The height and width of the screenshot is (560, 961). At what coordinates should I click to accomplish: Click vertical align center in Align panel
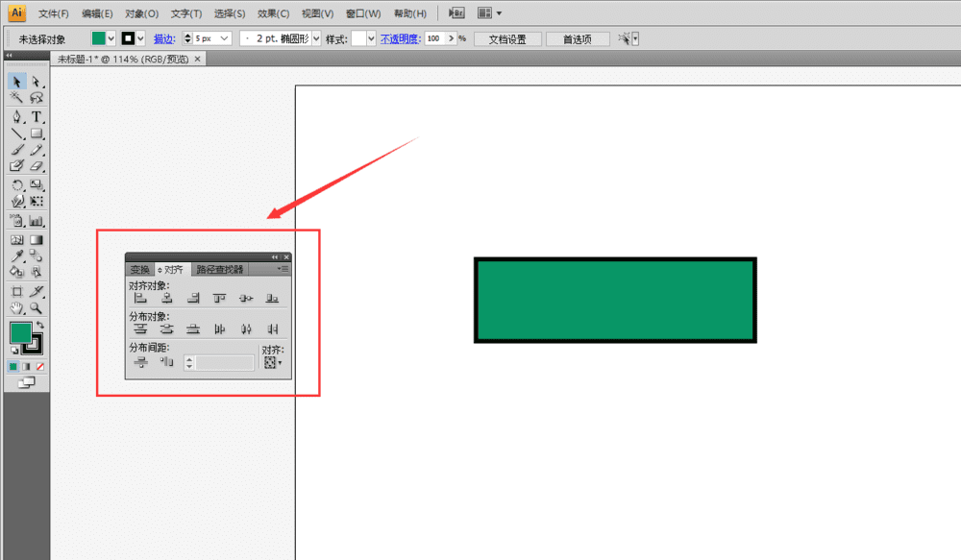click(x=246, y=299)
